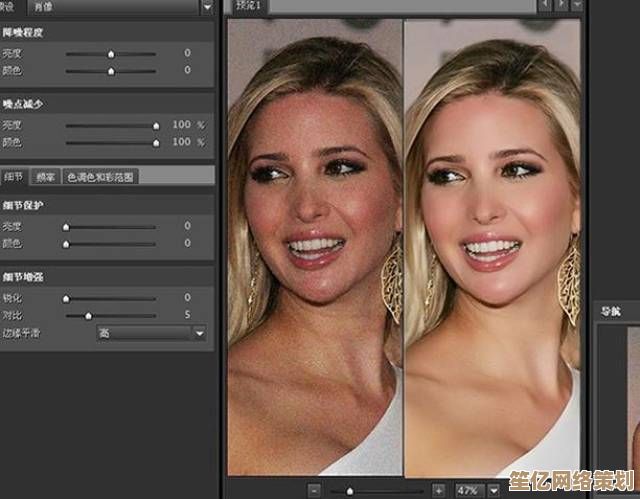Click the 降噪程度 亮度 slider handle
640x499 pixels.
(111, 54)
